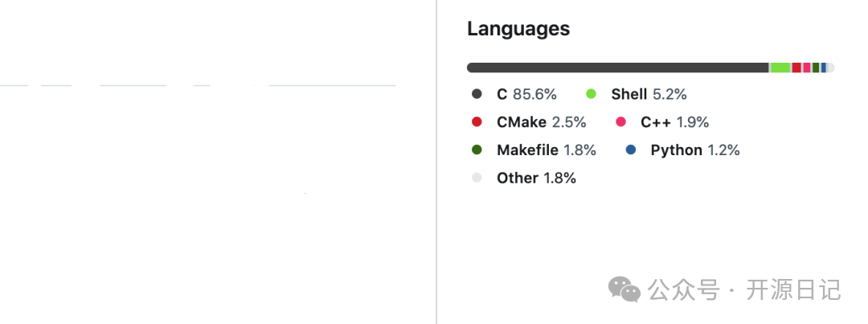The width and height of the screenshot is (868, 324).
Task: Click the red CMake color dot
Action: (477, 122)
